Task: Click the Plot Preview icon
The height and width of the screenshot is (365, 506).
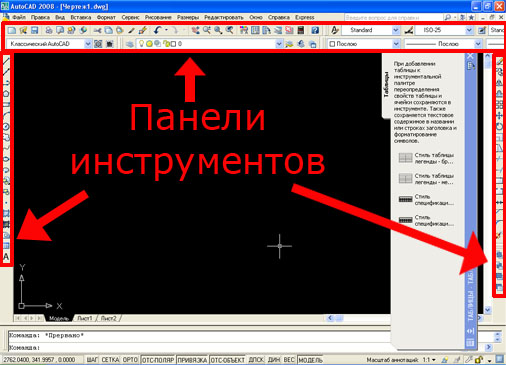Action: [60, 30]
